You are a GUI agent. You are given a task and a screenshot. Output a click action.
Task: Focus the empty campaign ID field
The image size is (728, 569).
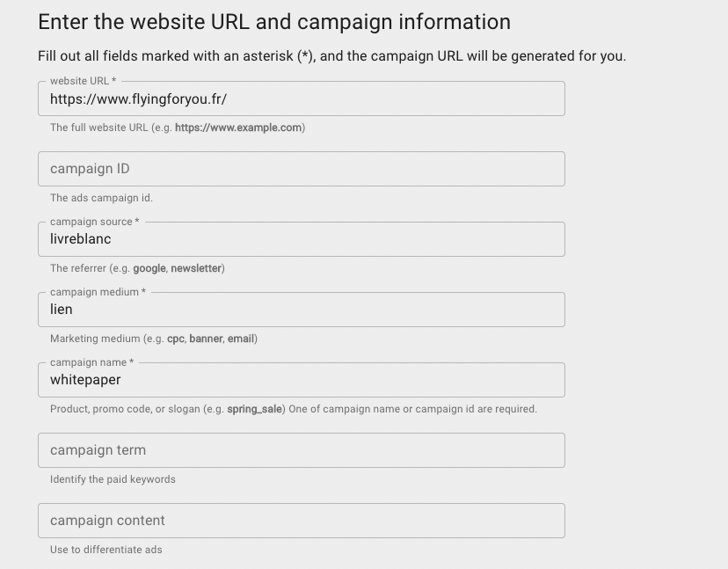pos(301,169)
